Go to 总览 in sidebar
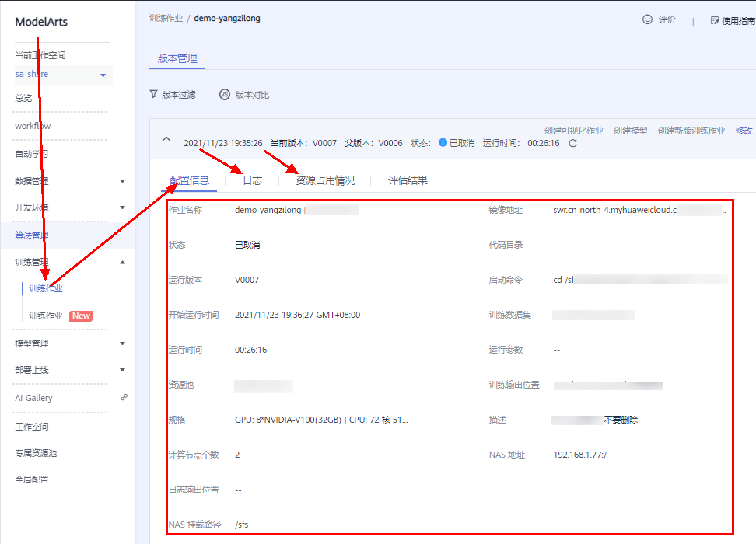Screen dimensions: 756x544 pyautogui.click(x=23, y=98)
